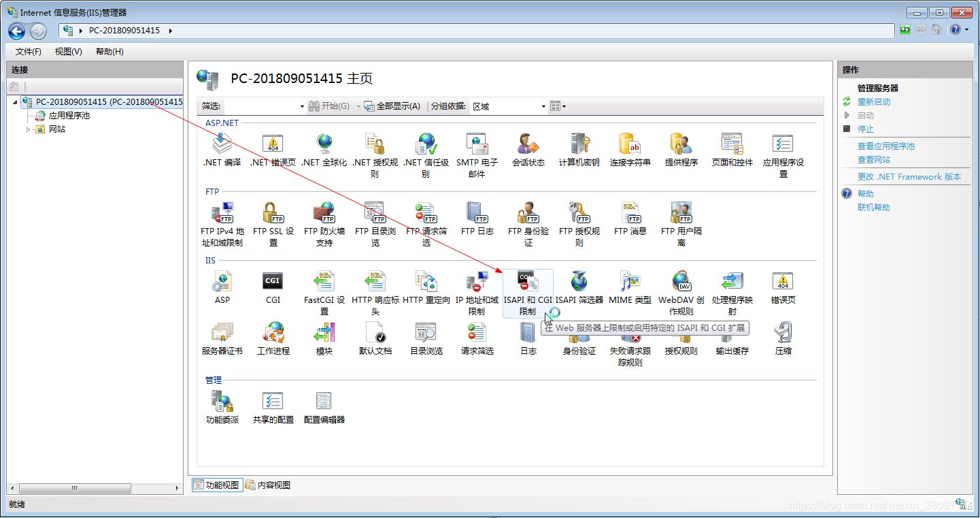Open the CGI feature icon
Viewport: 980px width, 518px height.
(x=273, y=287)
